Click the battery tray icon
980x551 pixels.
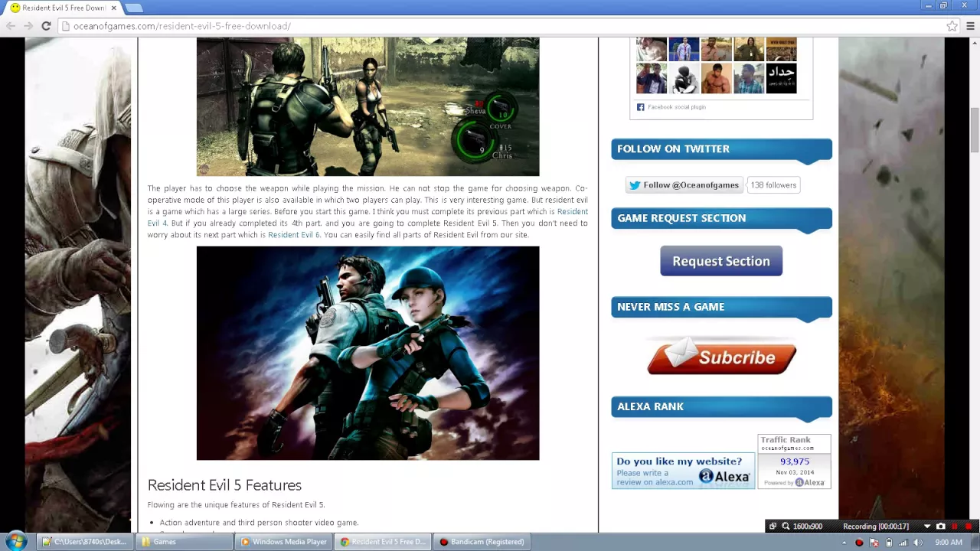[889, 543]
